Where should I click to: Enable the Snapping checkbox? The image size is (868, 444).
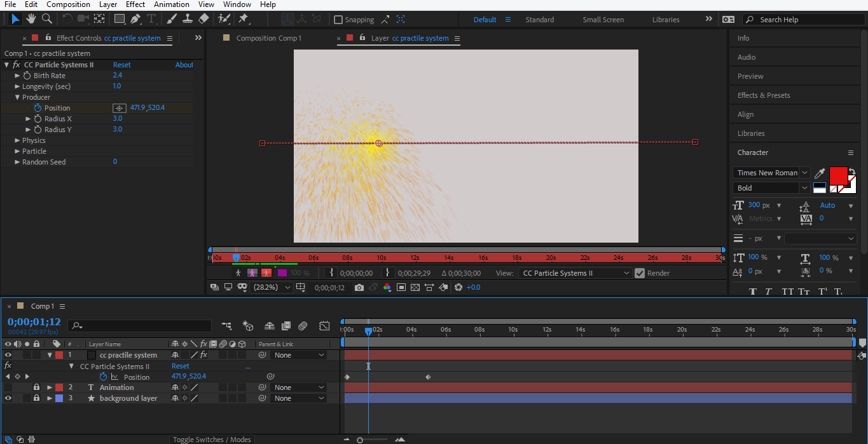pos(338,20)
